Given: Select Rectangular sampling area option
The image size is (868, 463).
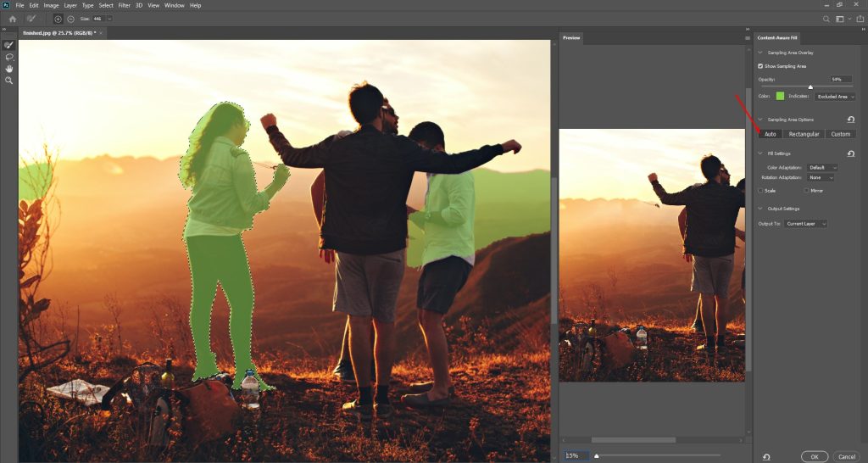Looking at the screenshot, I should (804, 134).
